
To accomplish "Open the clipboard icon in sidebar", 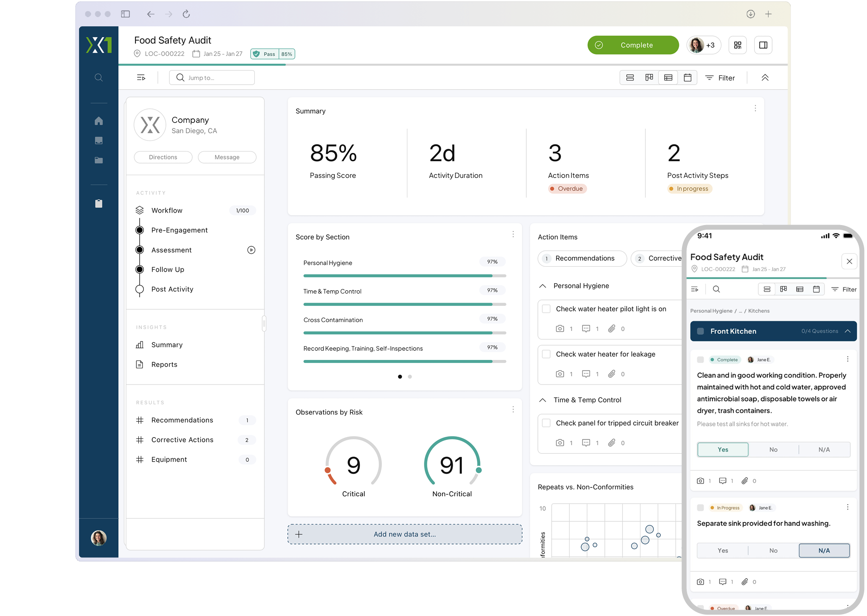I will click(98, 204).
